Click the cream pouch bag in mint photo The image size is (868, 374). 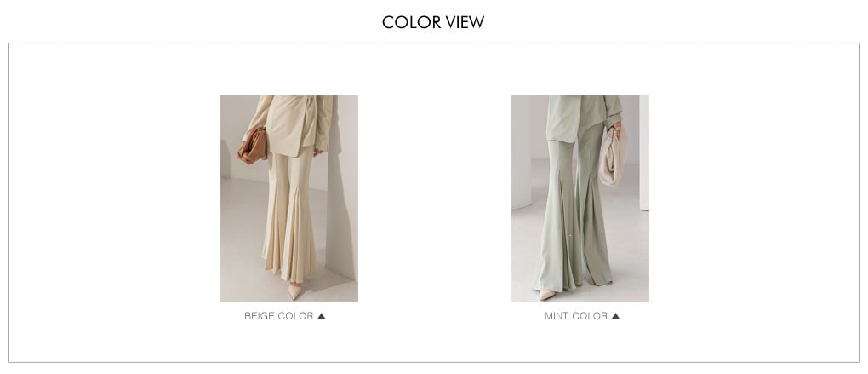[612, 158]
